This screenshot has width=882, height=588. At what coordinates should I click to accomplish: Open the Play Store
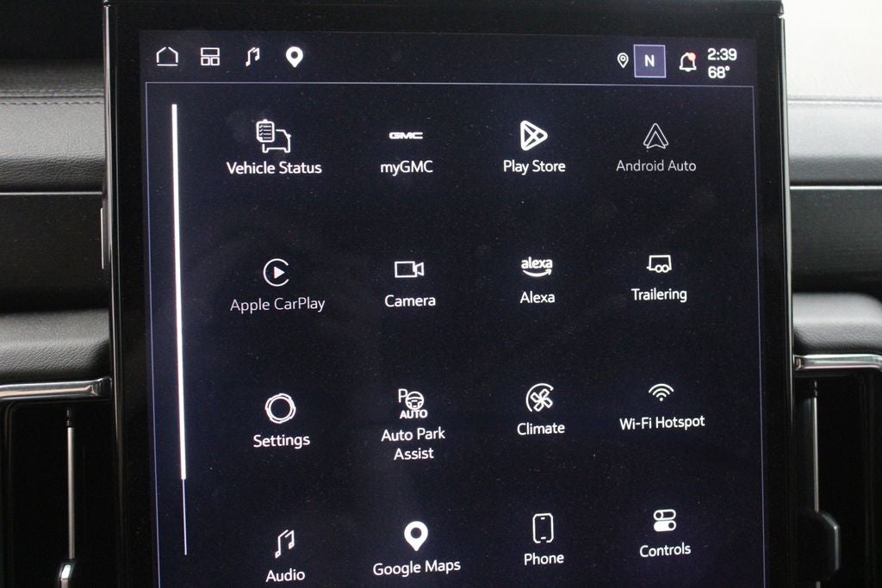click(534, 147)
